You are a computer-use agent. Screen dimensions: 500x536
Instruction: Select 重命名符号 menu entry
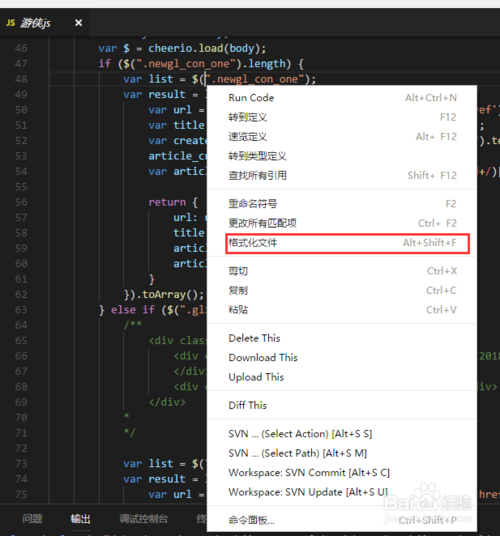(342, 204)
